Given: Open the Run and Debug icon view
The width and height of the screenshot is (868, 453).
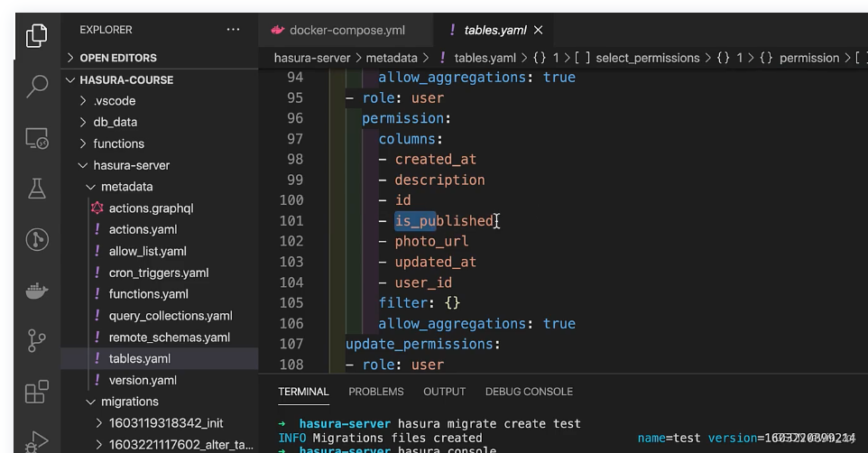Looking at the screenshot, I should pos(36,441).
